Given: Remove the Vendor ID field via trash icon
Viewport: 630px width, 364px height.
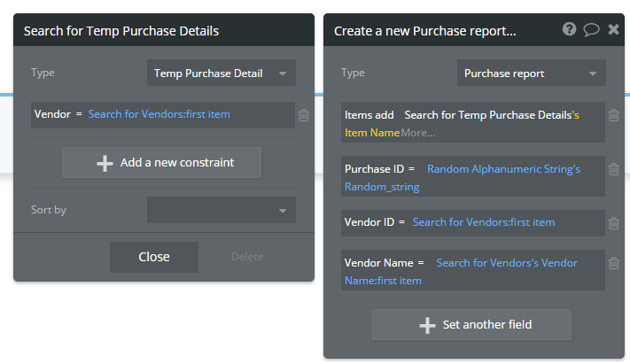Looking at the screenshot, I should click(x=613, y=223).
